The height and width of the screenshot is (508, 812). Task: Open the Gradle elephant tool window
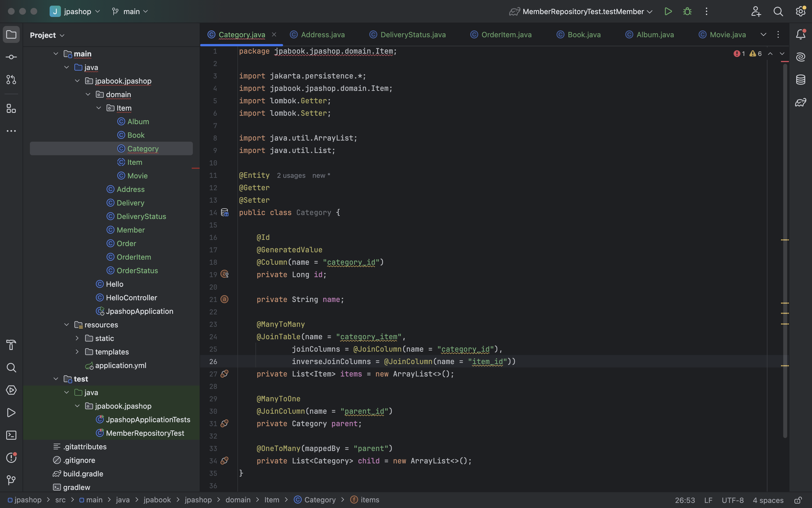point(801,102)
